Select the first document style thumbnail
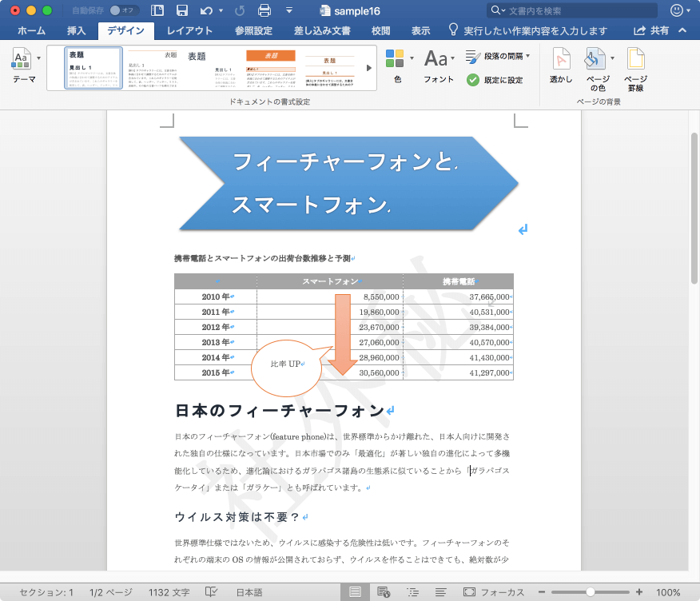This screenshot has width=700, height=601. pyautogui.click(x=93, y=68)
